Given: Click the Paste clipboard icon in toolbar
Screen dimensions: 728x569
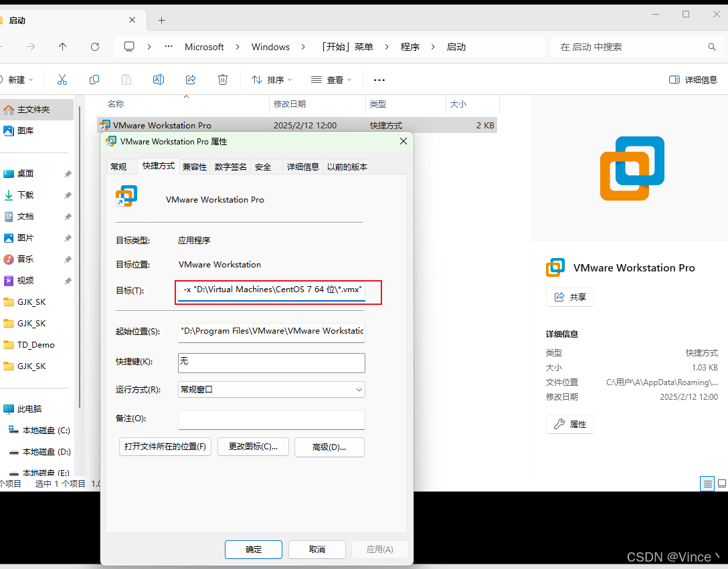Looking at the screenshot, I should pyautogui.click(x=126, y=80).
